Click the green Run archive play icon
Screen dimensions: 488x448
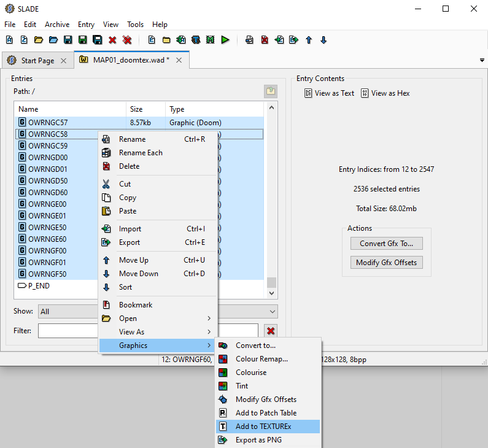pos(225,40)
